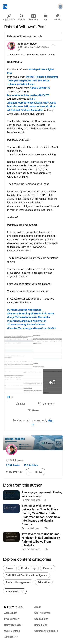Screen dimensions: 66x644
Task: Like the post by Rahmat Wibowo
Action: (x=20, y=403)
